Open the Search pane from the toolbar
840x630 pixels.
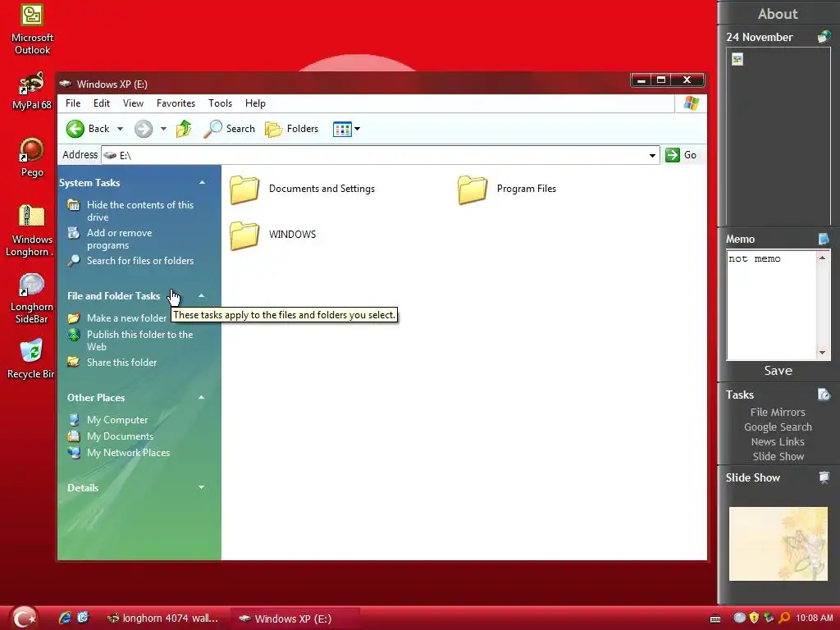click(x=230, y=129)
